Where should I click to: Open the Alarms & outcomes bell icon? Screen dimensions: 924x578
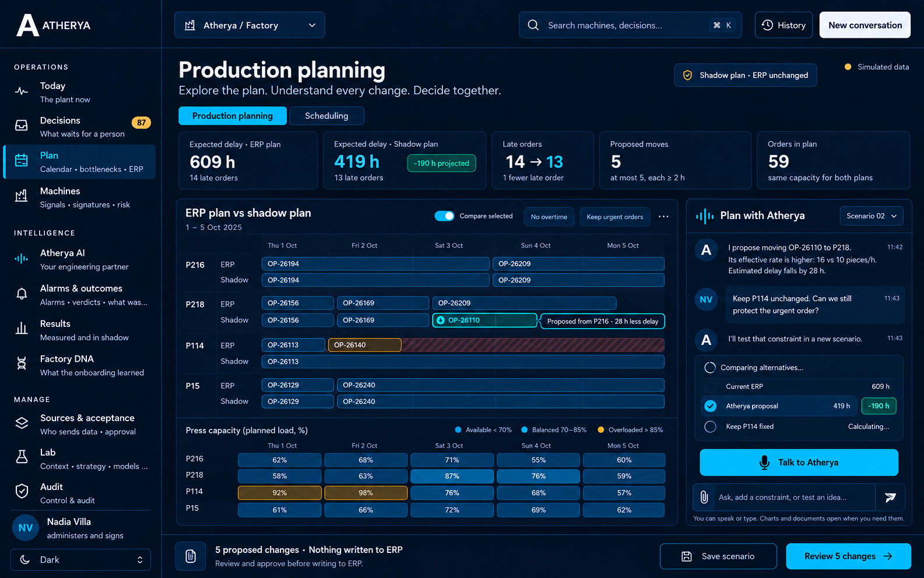coord(22,294)
